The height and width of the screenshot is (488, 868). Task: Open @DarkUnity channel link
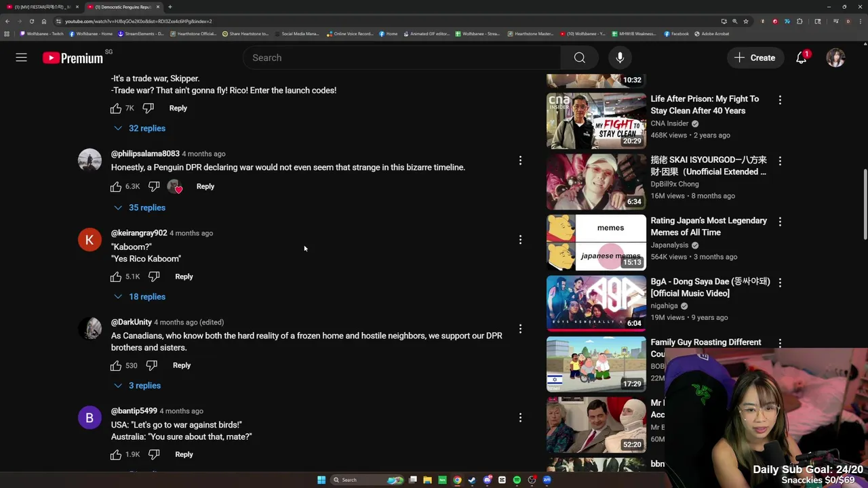pyautogui.click(x=132, y=322)
